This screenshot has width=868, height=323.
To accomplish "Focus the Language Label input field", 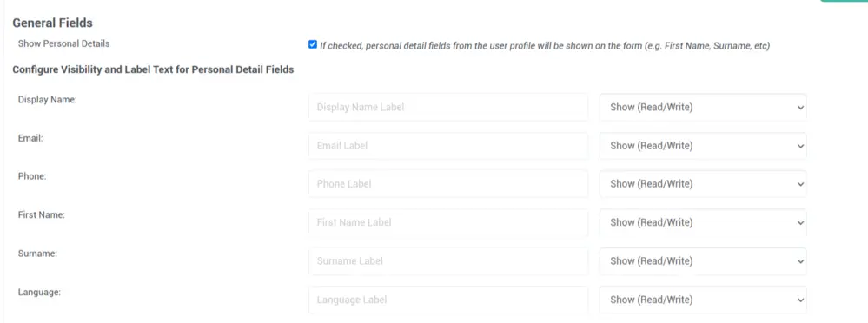I will pyautogui.click(x=448, y=300).
